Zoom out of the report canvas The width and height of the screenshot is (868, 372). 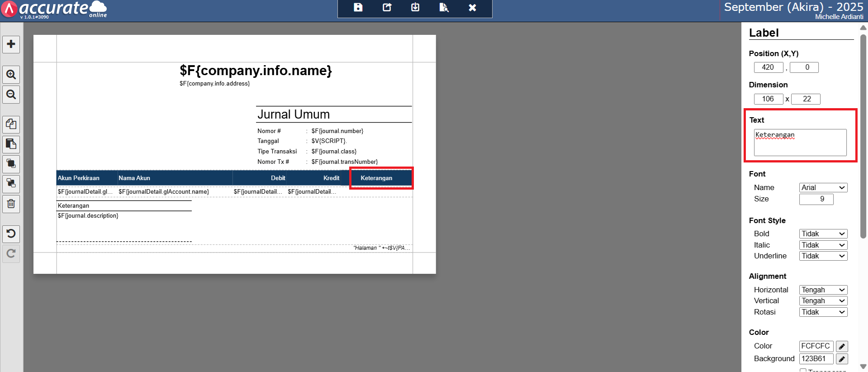(x=11, y=95)
